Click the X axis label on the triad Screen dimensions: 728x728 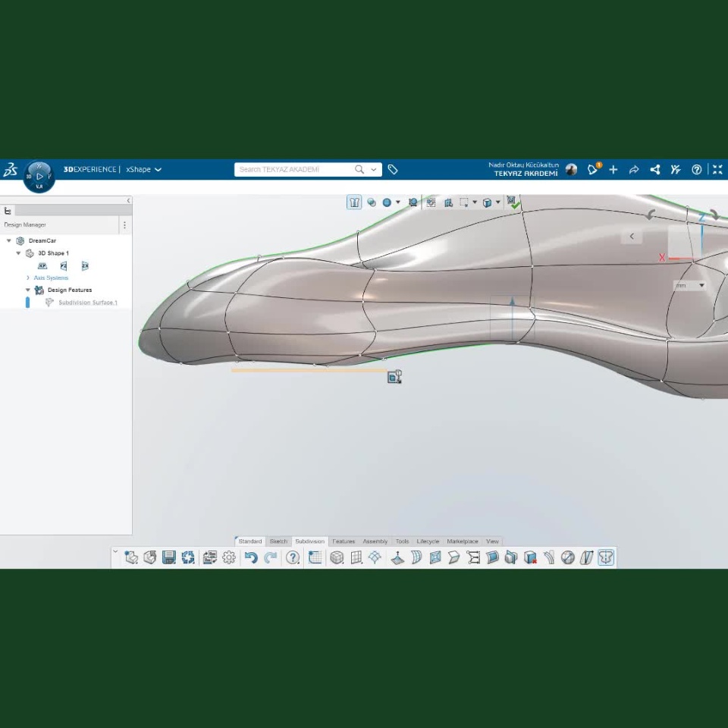pos(661,258)
